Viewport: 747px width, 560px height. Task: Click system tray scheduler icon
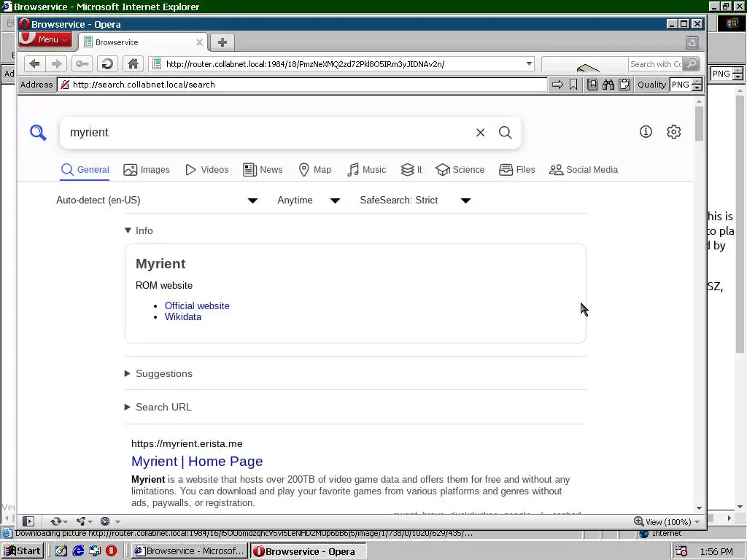pos(681,551)
